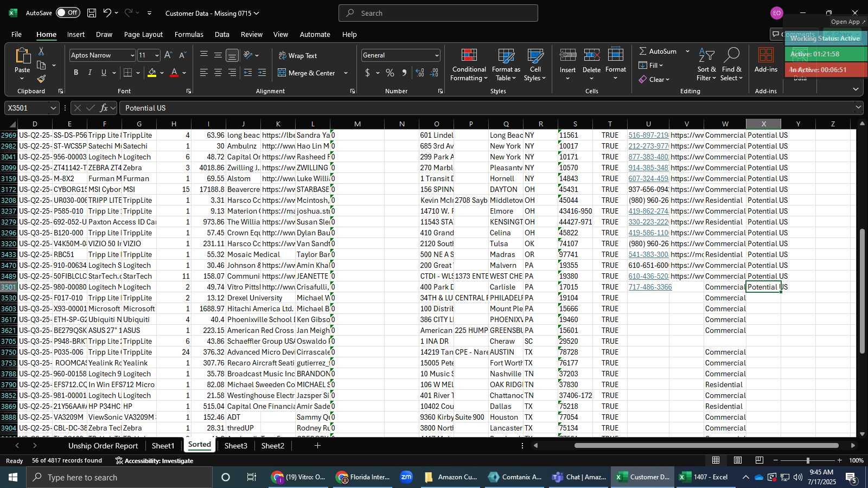Screen dimensions: 868x488
Task: Click Accessibility: Investigate status
Action: pyautogui.click(x=154, y=461)
